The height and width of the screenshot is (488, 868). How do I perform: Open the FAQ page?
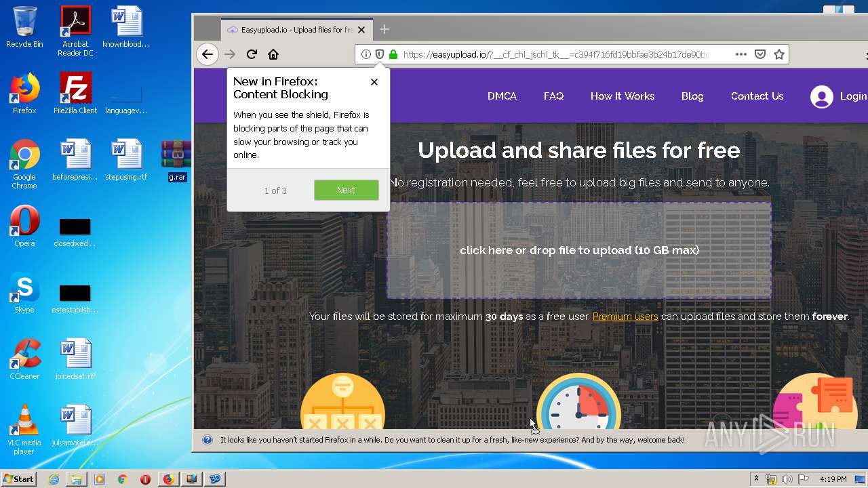click(553, 96)
